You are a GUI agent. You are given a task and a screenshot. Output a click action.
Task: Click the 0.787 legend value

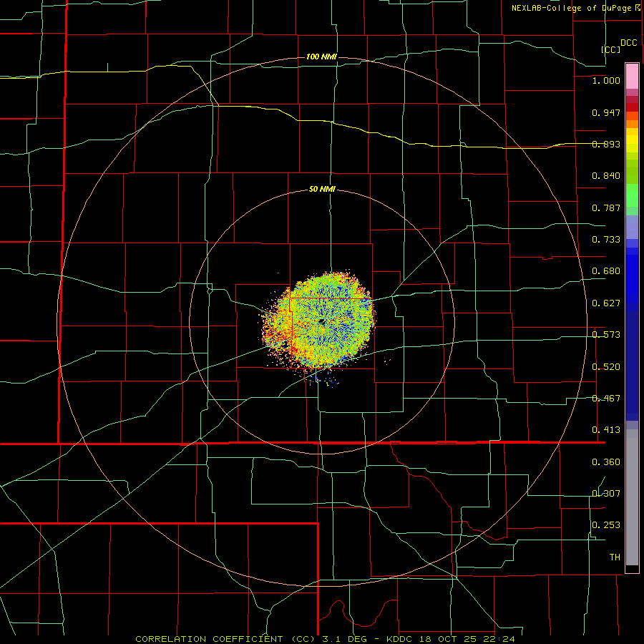point(606,208)
